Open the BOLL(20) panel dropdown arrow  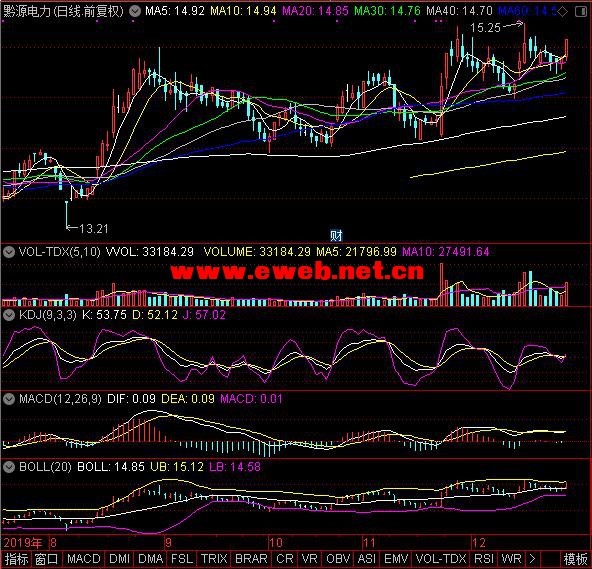tap(9, 467)
